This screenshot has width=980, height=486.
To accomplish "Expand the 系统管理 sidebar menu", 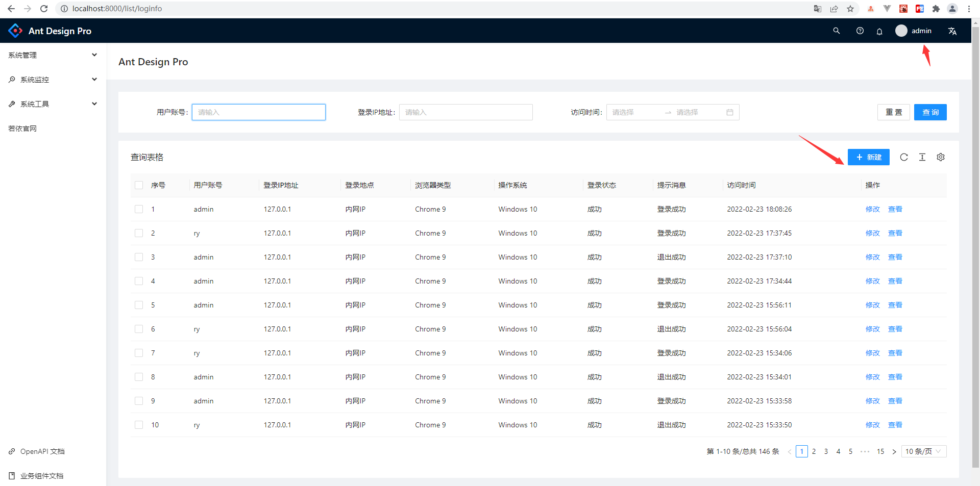I will [53, 55].
